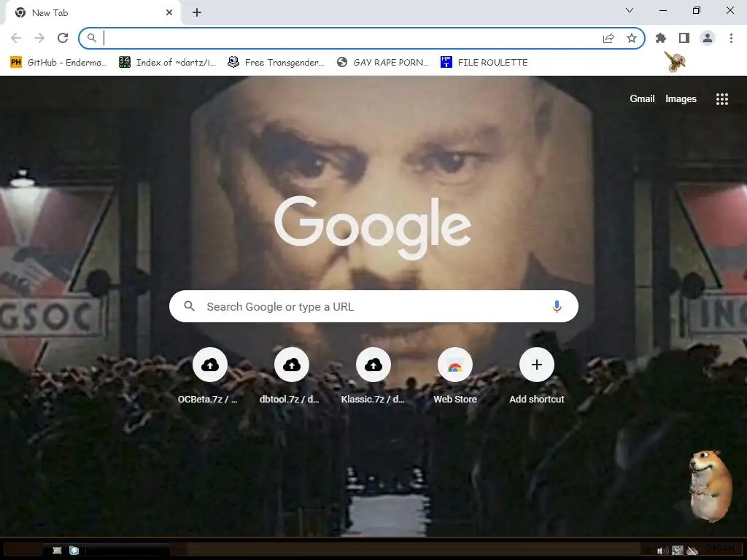Select the New Tab tab
The width and height of the screenshot is (747, 560).
(93, 13)
